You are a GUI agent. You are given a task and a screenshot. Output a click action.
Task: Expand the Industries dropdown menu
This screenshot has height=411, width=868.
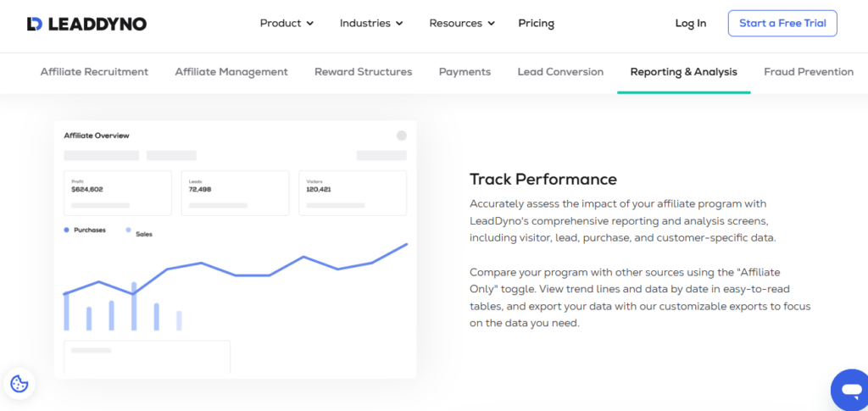(371, 24)
